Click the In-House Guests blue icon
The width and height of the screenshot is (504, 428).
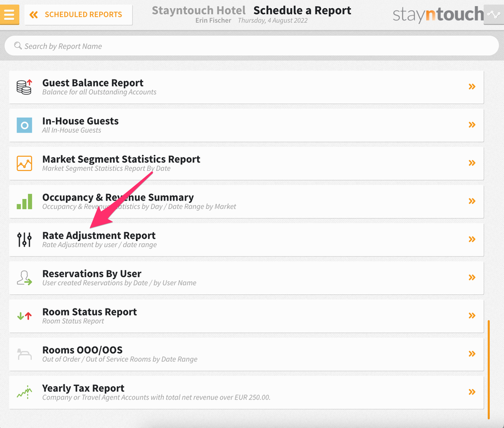click(x=25, y=125)
